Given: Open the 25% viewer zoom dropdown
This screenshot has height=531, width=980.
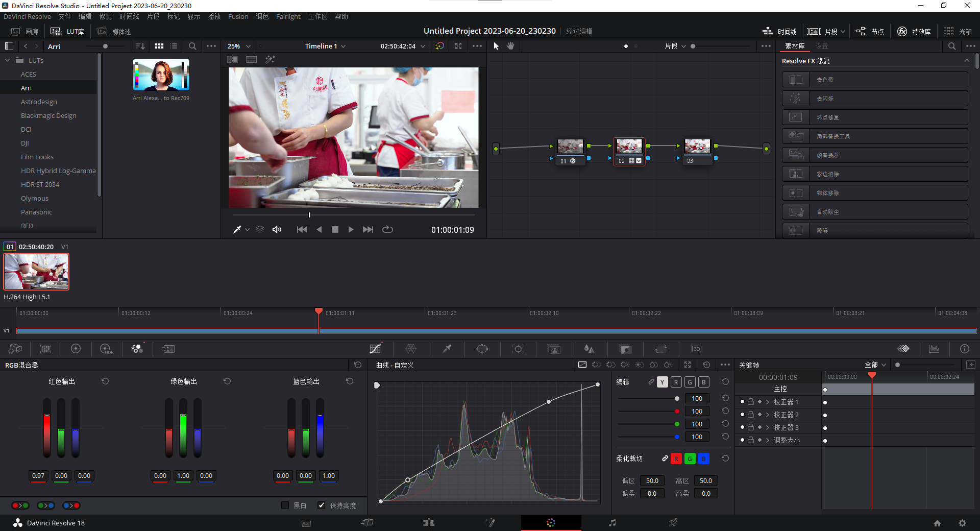Looking at the screenshot, I should [x=239, y=46].
